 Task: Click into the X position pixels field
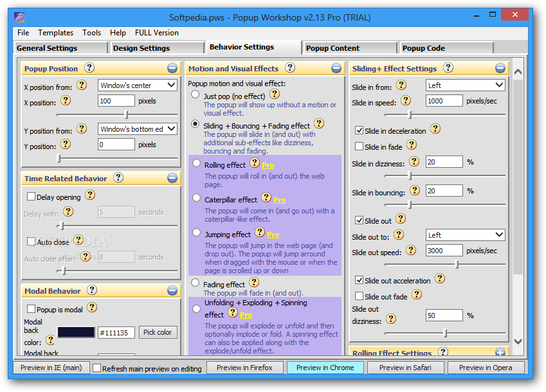point(116,101)
